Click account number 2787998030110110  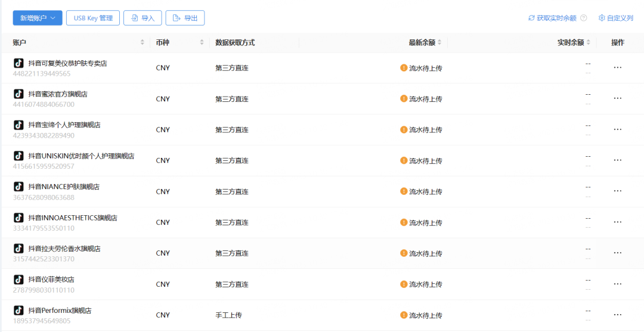pos(44,290)
